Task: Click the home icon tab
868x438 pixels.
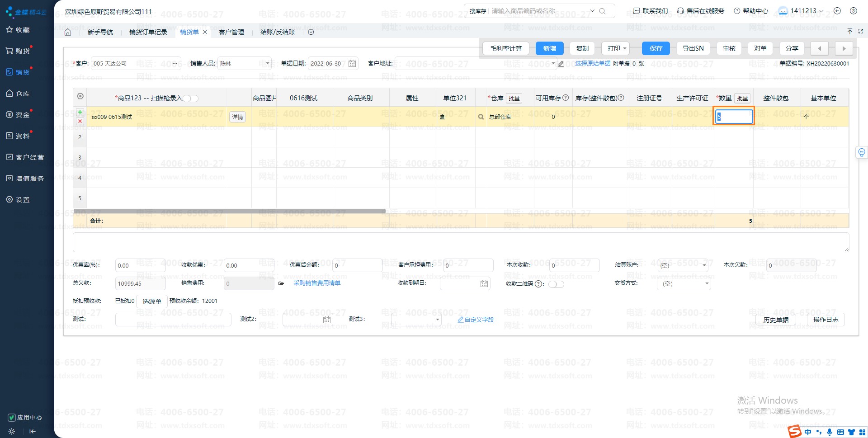Action: (x=68, y=32)
